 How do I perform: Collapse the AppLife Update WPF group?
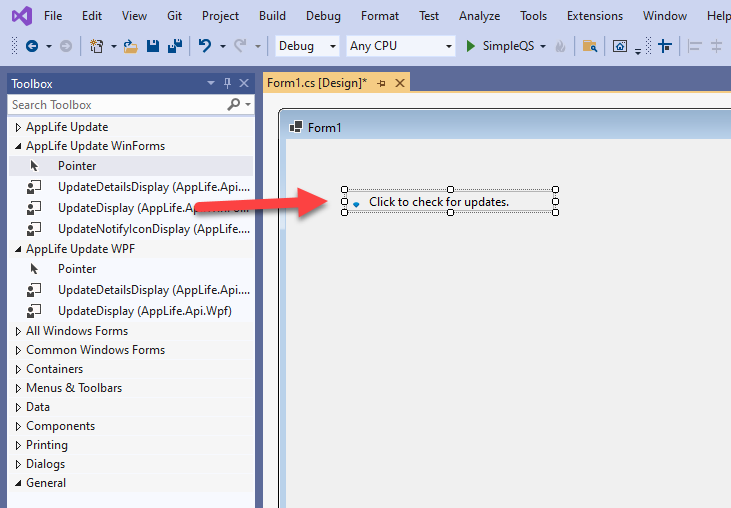coord(18,249)
